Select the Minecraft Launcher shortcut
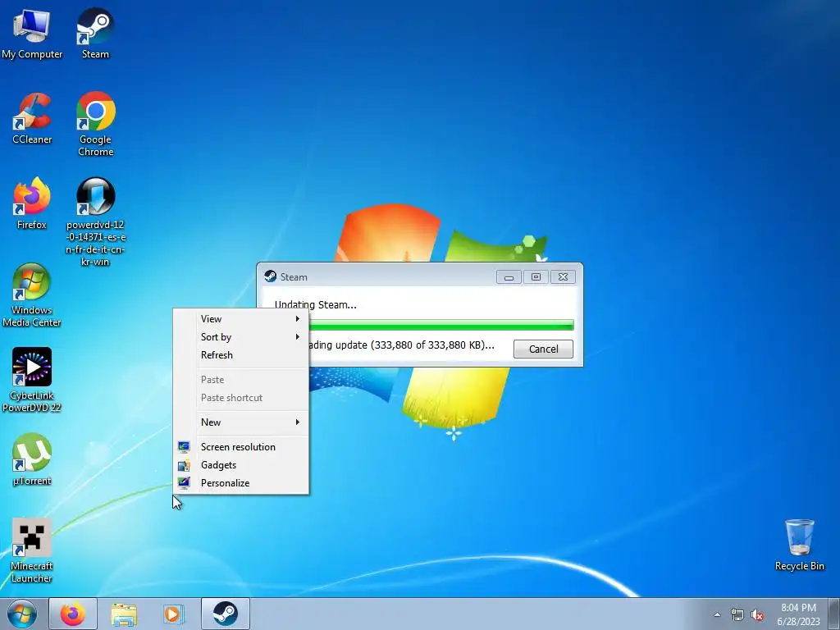 pyautogui.click(x=32, y=550)
